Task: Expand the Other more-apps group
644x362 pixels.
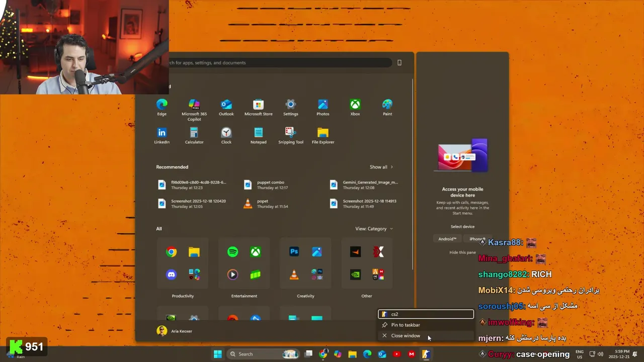Action: coord(378,275)
